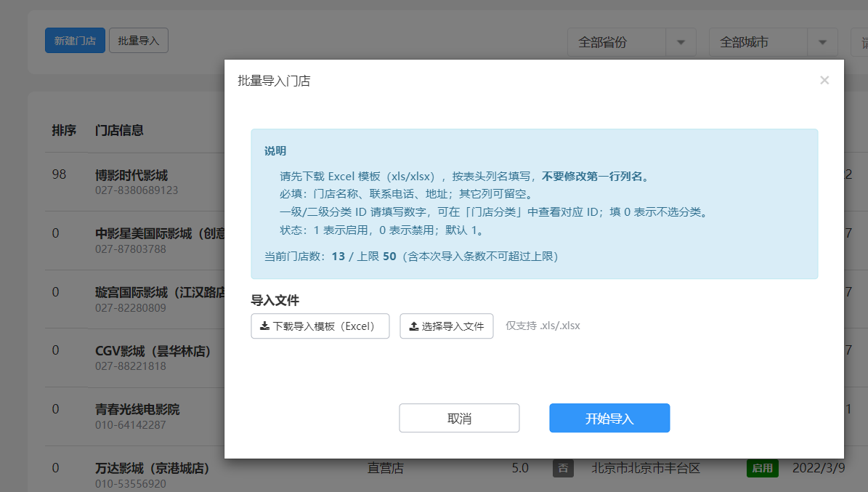Screen dimensions: 868x492
Task: Open the 全部城市 city dropdown
Action: point(774,42)
